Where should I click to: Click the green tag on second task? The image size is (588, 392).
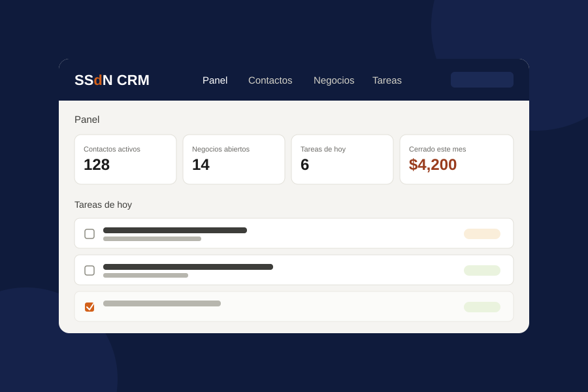482,270
